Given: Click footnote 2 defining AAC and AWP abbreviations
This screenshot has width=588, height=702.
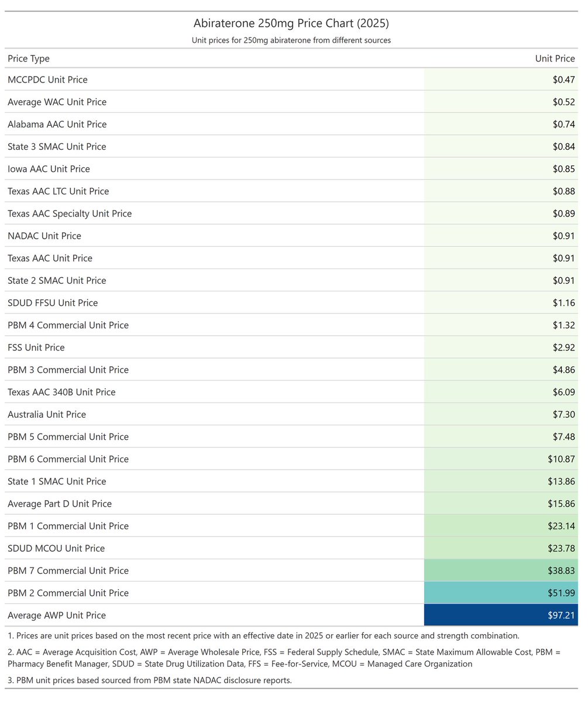Looking at the screenshot, I should click(x=286, y=658).
